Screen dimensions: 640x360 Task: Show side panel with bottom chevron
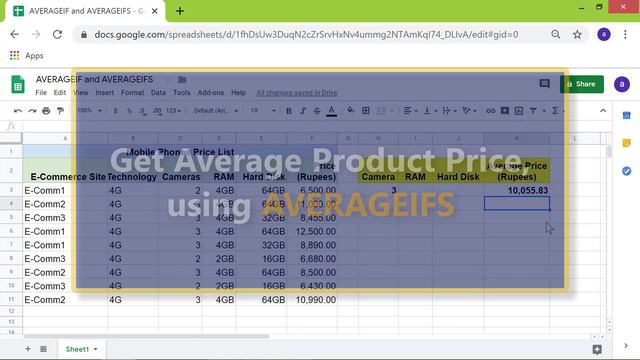(626, 346)
